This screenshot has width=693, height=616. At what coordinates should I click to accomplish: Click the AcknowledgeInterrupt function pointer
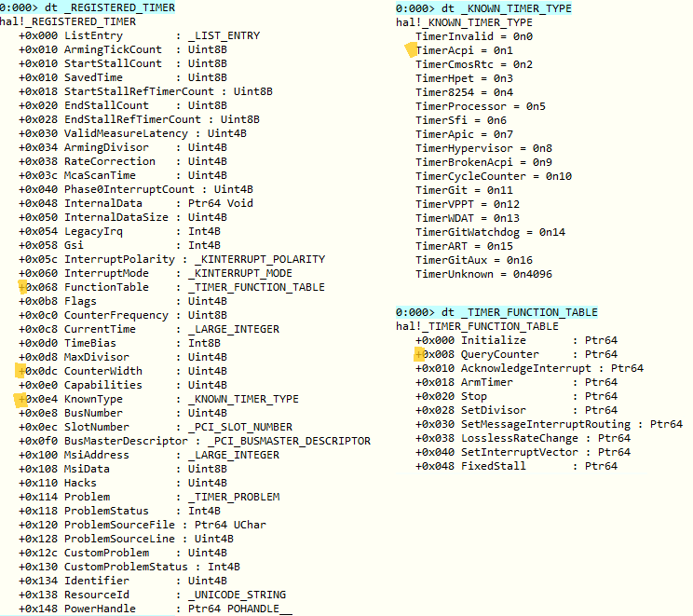(x=529, y=368)
